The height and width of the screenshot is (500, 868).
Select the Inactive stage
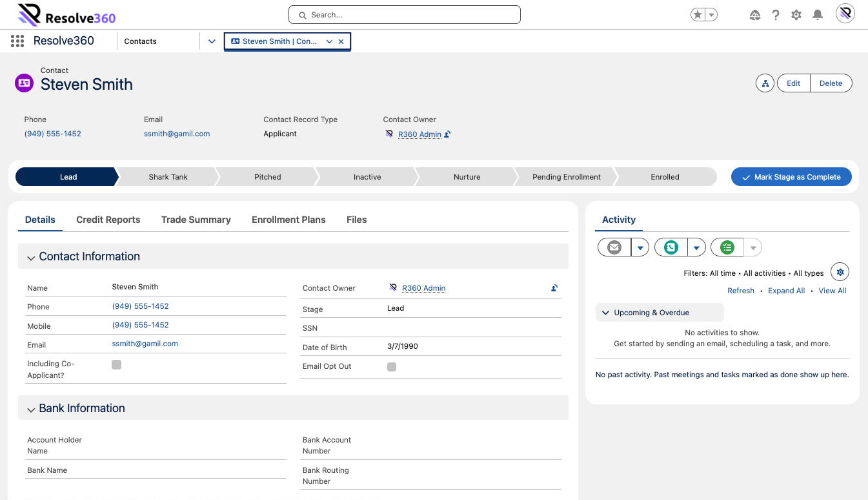pyautogui.click(x=367, y=177)
